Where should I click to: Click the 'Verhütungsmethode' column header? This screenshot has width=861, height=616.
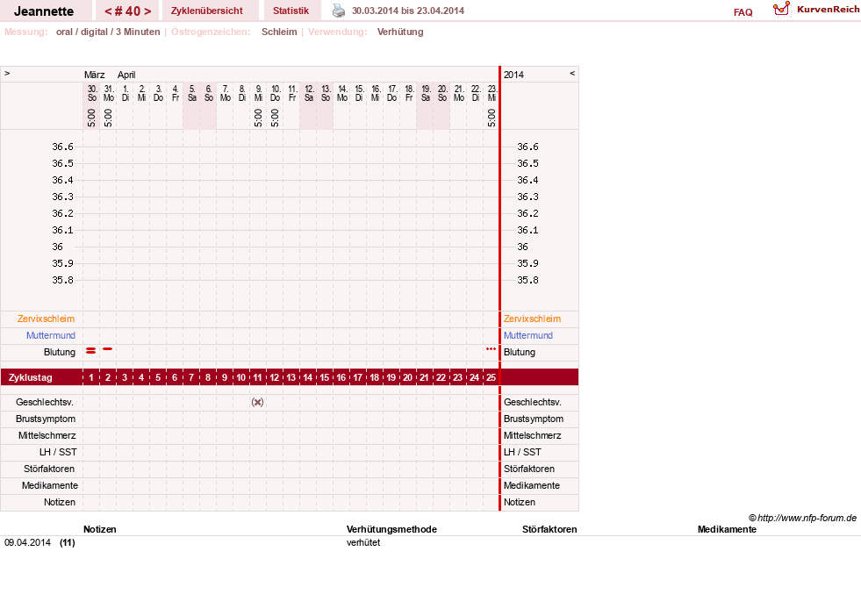pyautogui.click(x=391, y=529)
